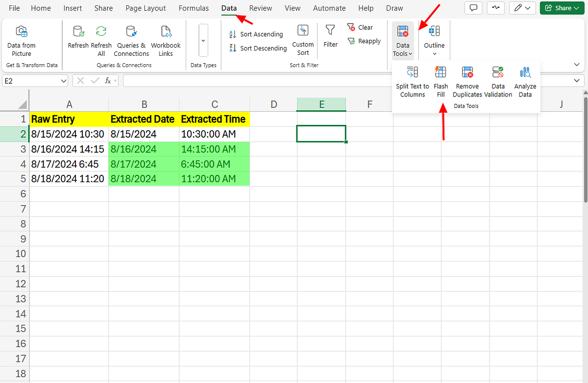
Task: Open Queries & Connections pane
Action: tap(131, 40)
